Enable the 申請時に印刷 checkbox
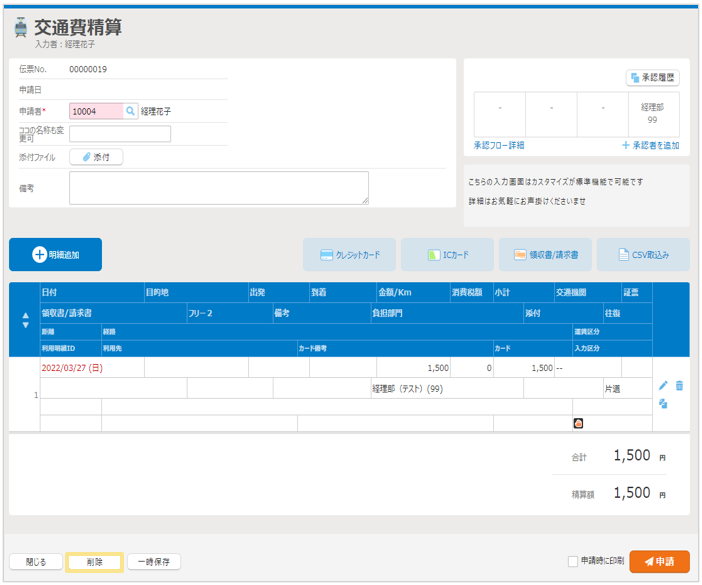Image resolution: width=702 pixels, height=585 pixels. [x=573, y=562]
